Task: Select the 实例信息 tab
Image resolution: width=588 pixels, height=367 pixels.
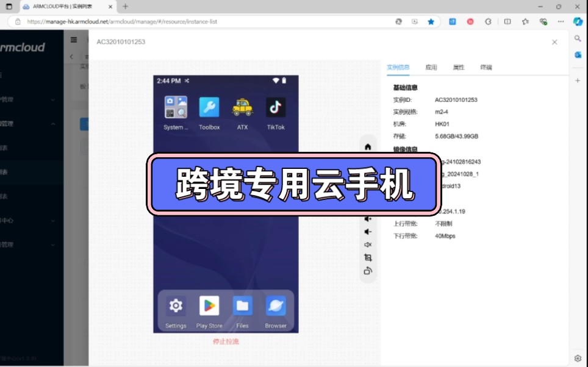Action: coord(398,68)
